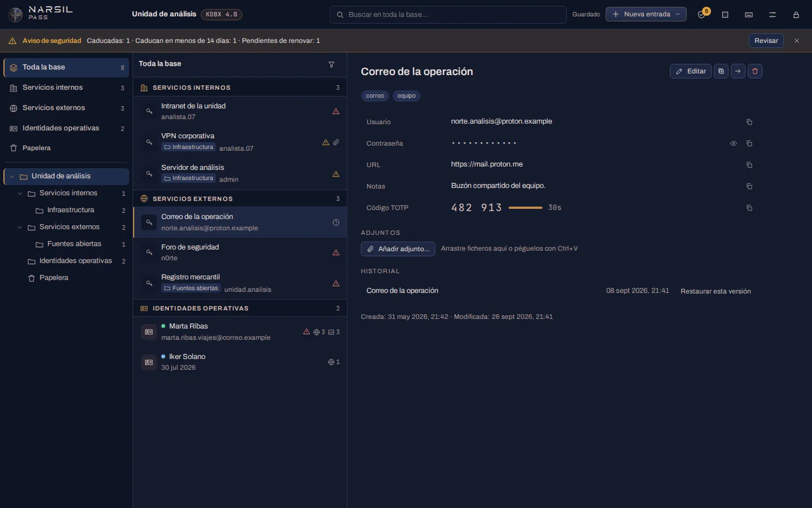Screen dimensions: 812x508
Task: Reveal the password with eye icon
Action: [x=734, y=143]
